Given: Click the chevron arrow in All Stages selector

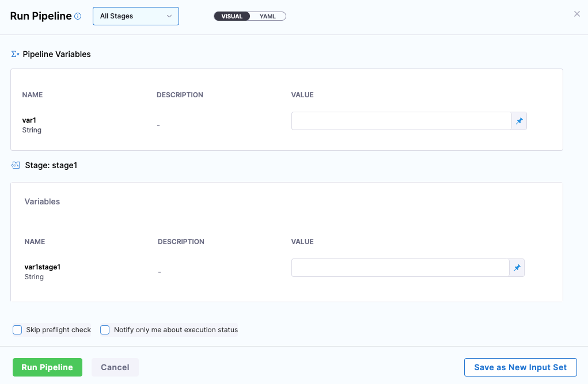Looking at the screenshot, I should 169,16.
